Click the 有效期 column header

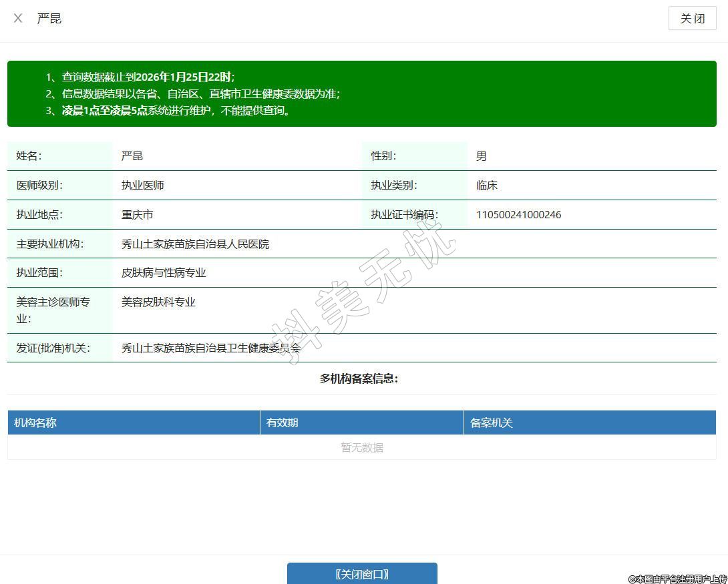(x=282, y=422)
